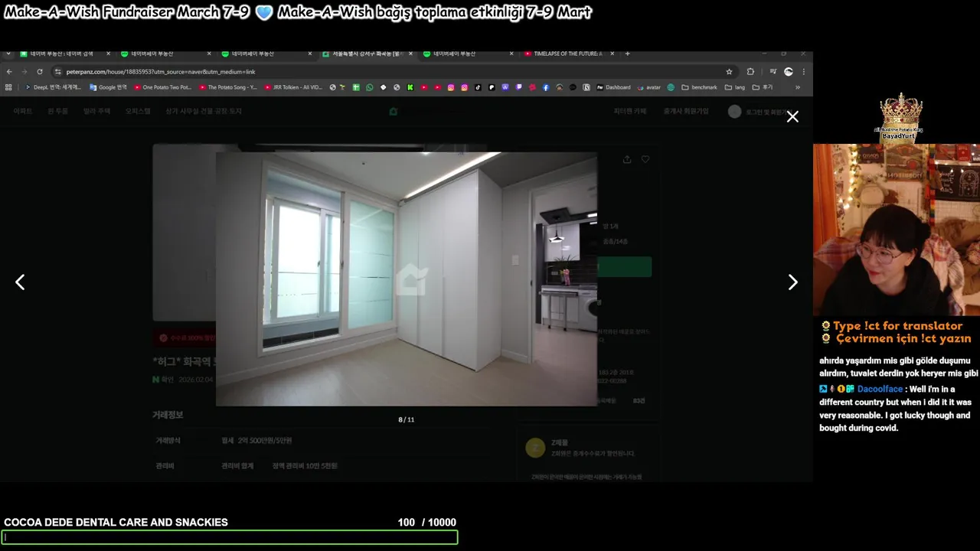Open a new browser tab
This screenshot has height=551, width=980.
628,54
